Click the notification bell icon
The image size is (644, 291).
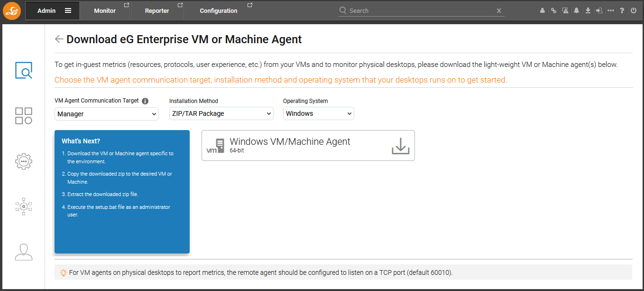point(576,10)
